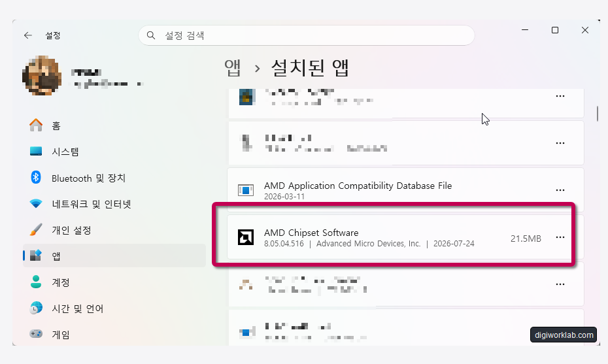Open 계정 settings
The width and height of the screenshot is (608, 364).
coord(114,282)
